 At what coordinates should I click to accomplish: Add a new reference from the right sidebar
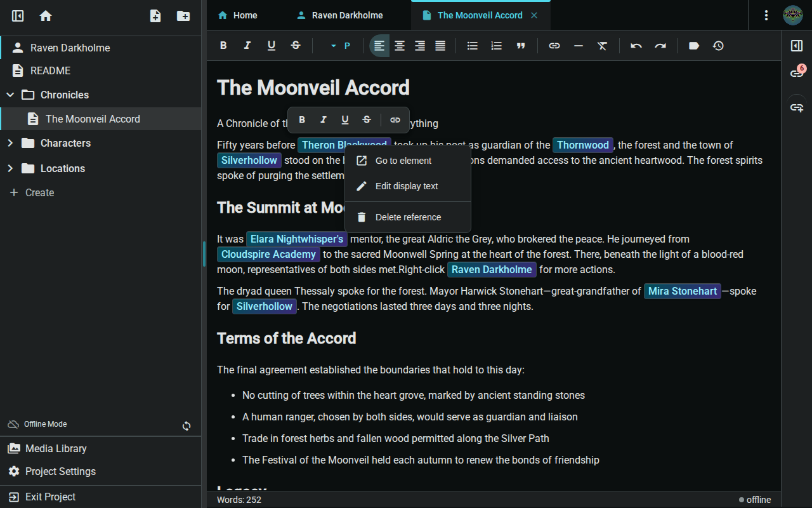[796, 107]
